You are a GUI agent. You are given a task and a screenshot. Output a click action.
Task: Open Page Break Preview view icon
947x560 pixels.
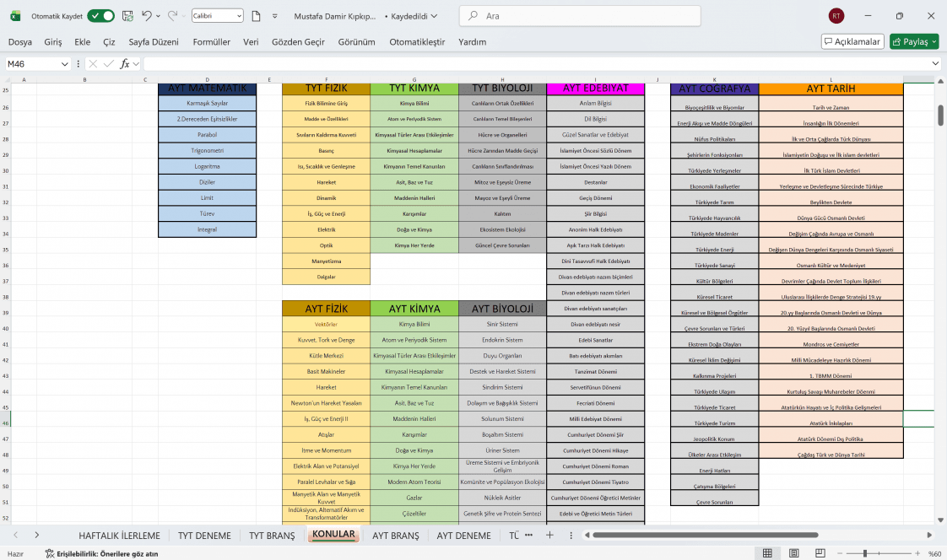pos(820,553)
